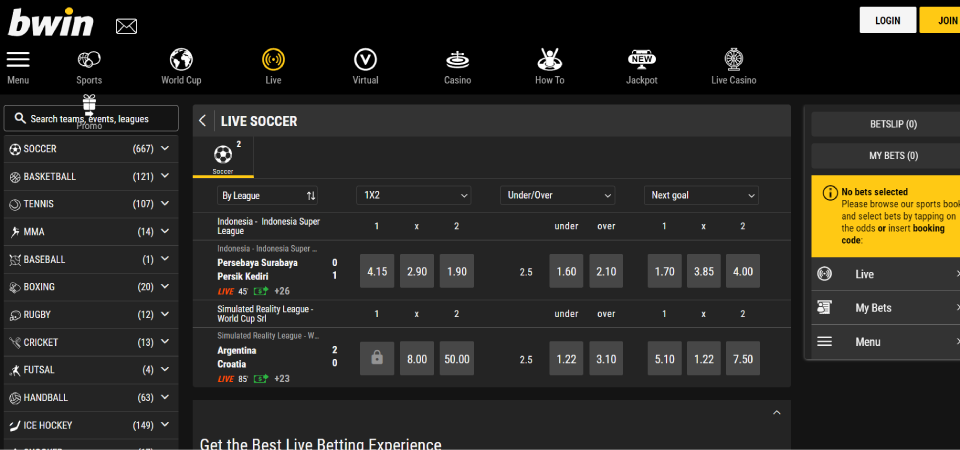
Task: Open the CRICKET sidebar item
Action: (x=91, y=342)
